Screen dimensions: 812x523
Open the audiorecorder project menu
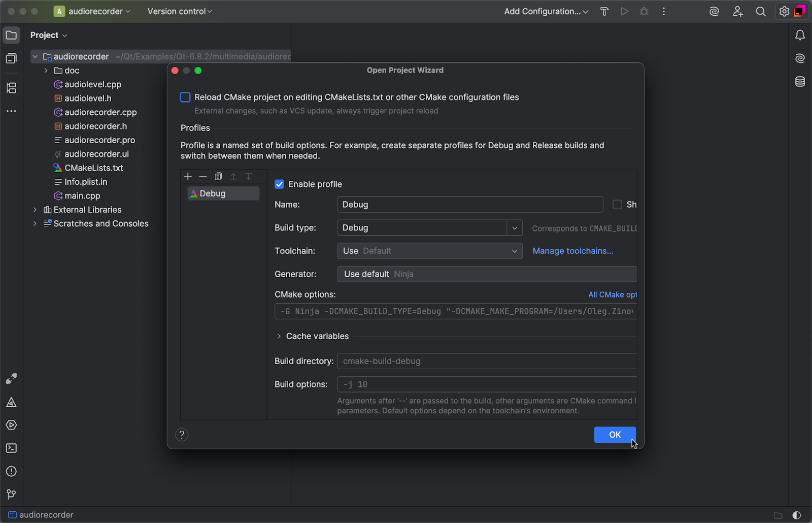coord(92,11)
